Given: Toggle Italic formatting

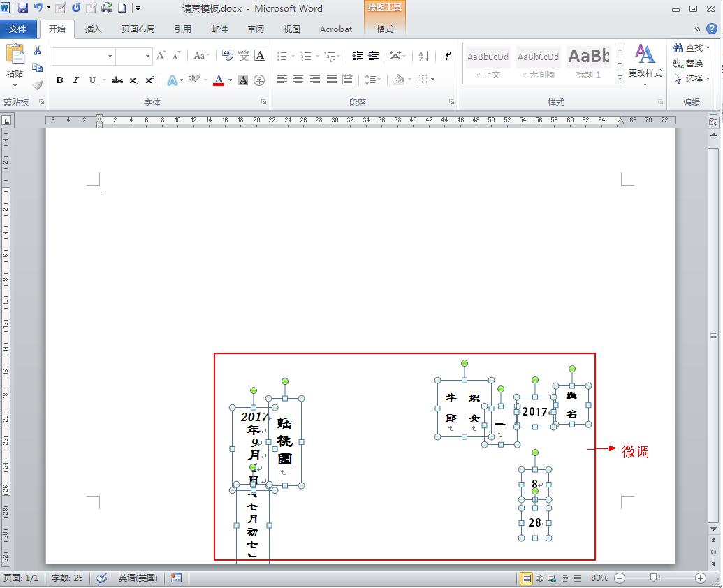Looking at the screenshot, I should [75, 80].
